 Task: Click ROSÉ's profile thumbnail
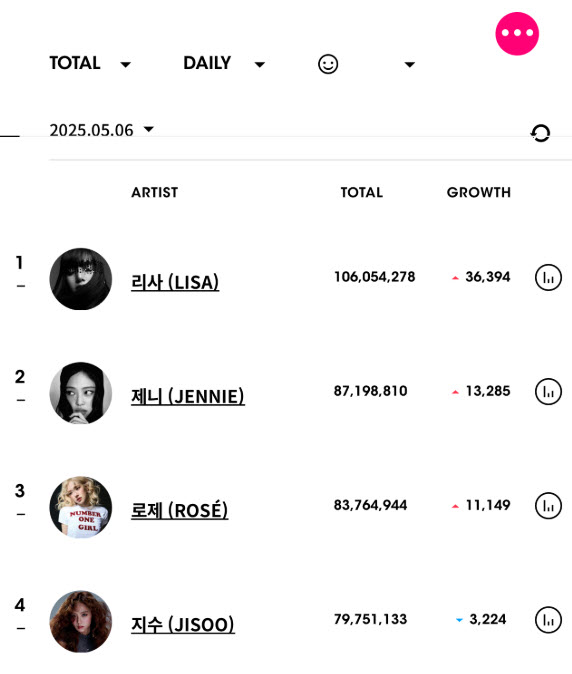(x=81, y=507)
